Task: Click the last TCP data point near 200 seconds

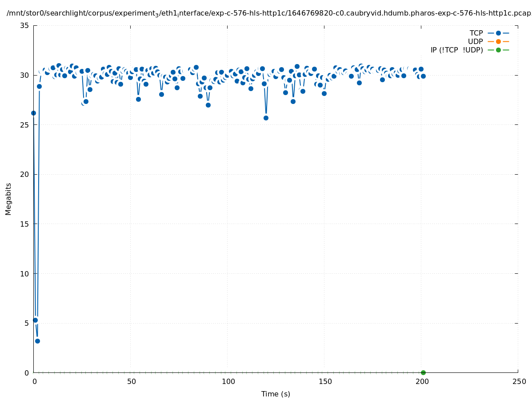Action: (x=423, y=76)
